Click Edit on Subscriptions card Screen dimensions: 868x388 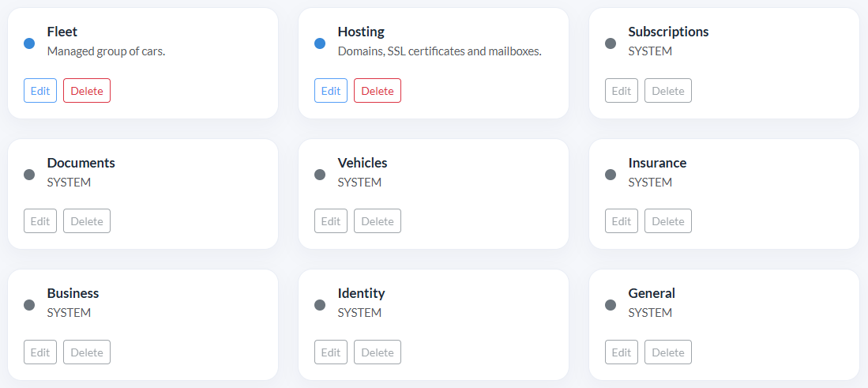pyautogui.click(x=622, y=91)
